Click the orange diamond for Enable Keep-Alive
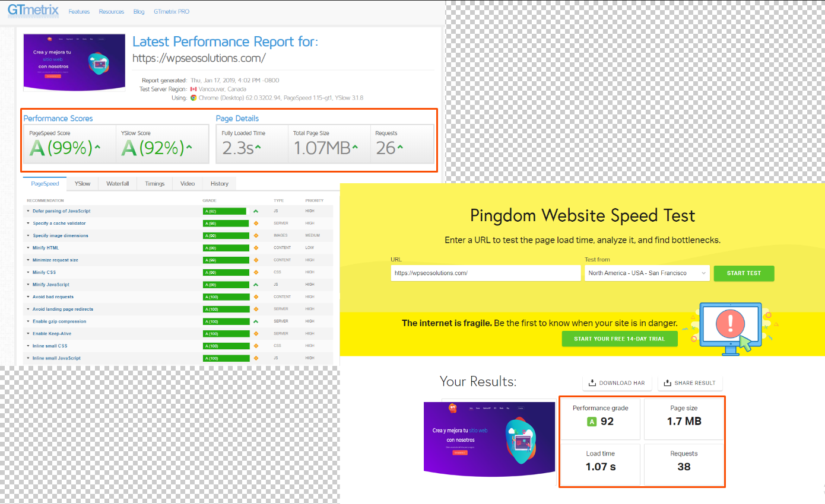 pyautogui.click(x=256, y=334)
